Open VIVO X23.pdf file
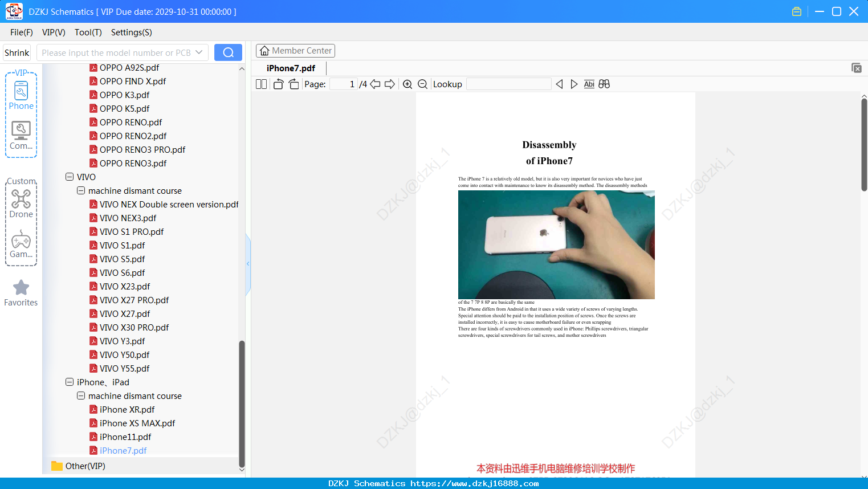 120,286
